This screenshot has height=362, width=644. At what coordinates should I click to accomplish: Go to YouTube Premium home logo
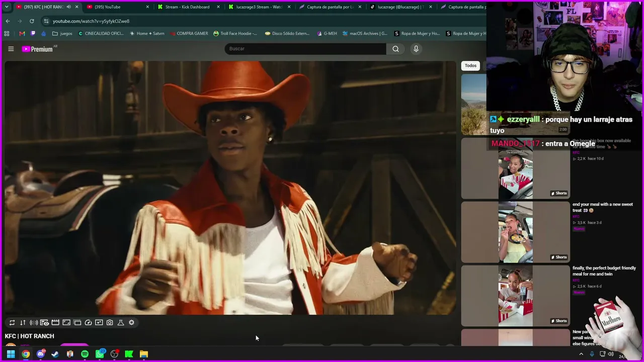coord(38,49)
